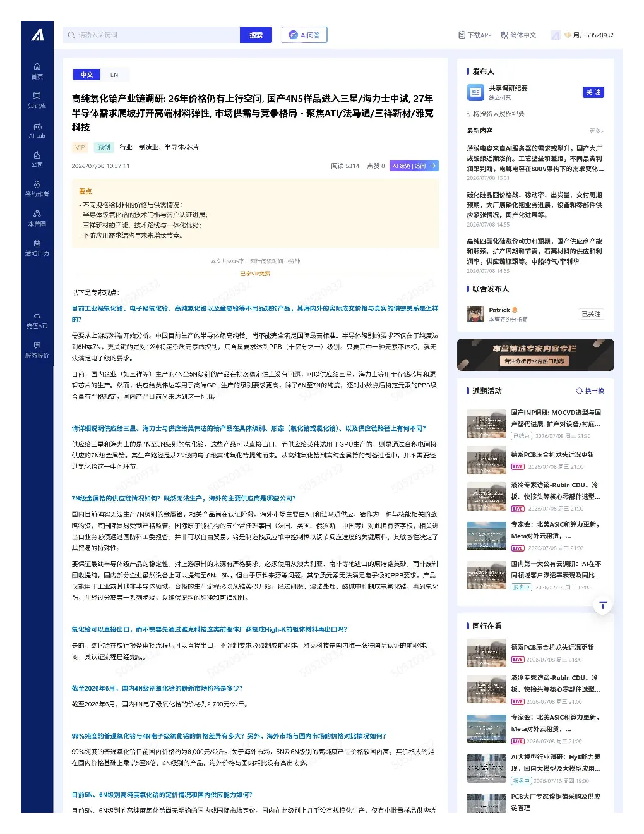Switch article language to EN tab
This screenshot has width=644, height=834.
(114, 75)
